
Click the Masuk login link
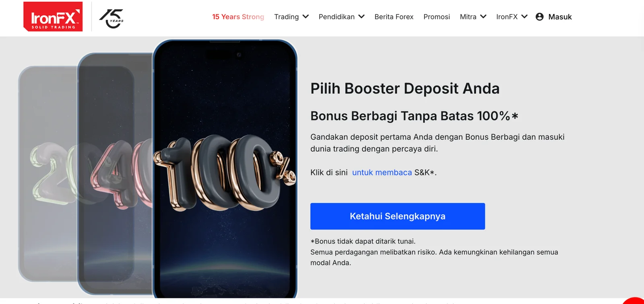[x=560, y=16]
